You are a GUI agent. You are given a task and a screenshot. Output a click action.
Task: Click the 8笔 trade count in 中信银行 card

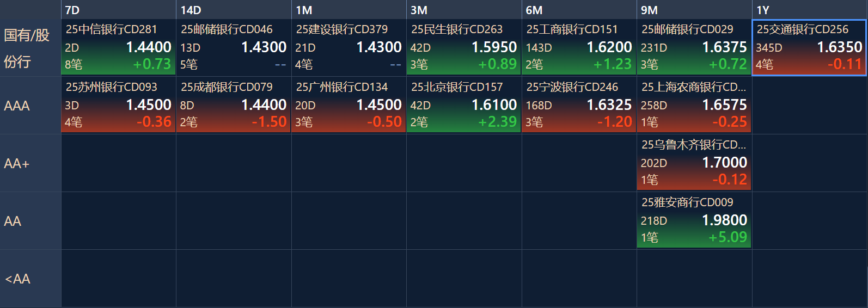coord(74,65)
